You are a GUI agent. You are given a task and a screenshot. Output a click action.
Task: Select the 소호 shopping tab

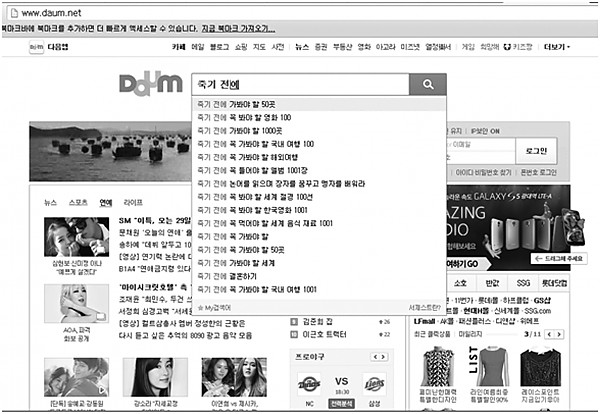click(x=460, y=283)
